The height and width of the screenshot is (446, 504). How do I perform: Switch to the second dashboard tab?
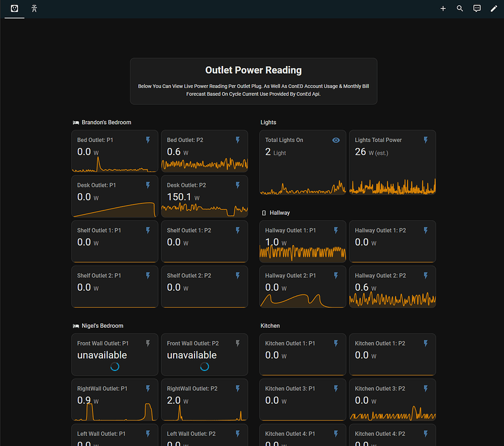point(34,9)
